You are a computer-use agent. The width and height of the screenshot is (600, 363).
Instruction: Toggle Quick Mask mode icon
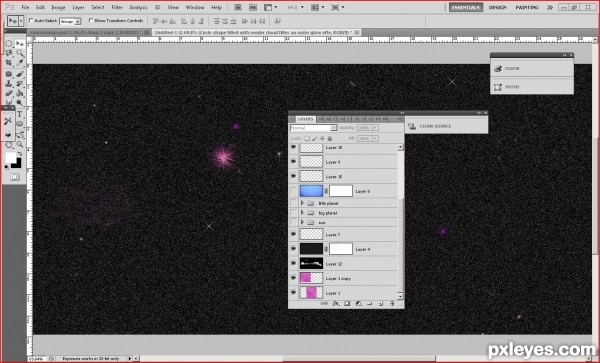tap(14, 177)
